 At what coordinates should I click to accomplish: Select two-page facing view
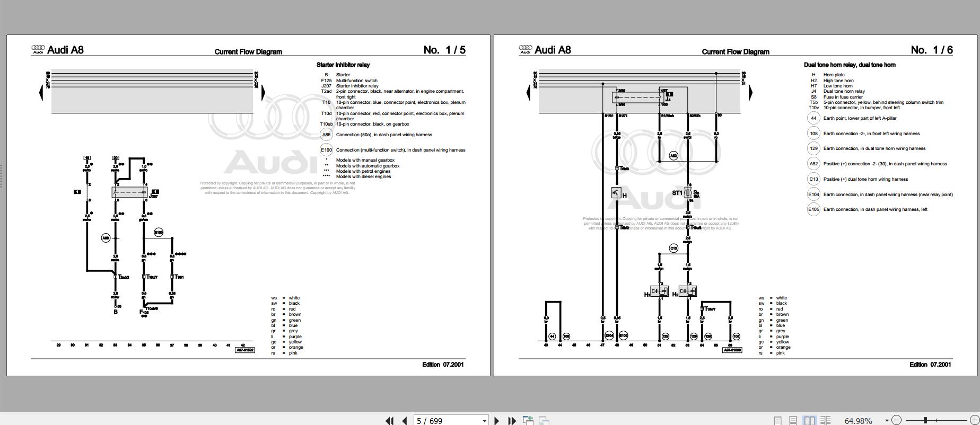tap(809, 420)
